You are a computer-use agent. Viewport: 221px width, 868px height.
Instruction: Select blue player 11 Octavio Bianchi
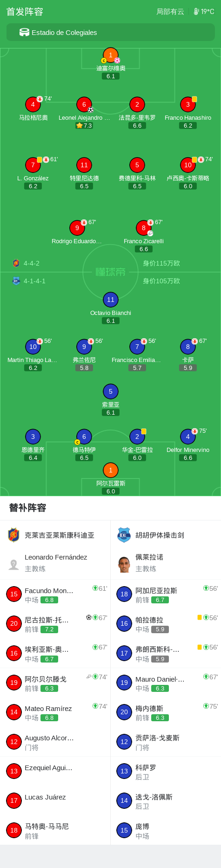pyautogui.click(x=110, y=300)
